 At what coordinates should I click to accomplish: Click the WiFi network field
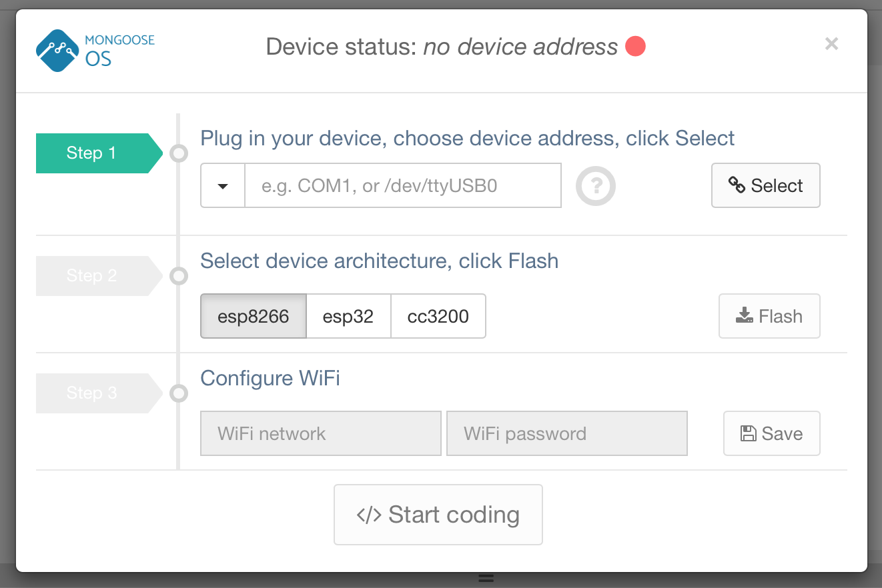tap(321, 433)
